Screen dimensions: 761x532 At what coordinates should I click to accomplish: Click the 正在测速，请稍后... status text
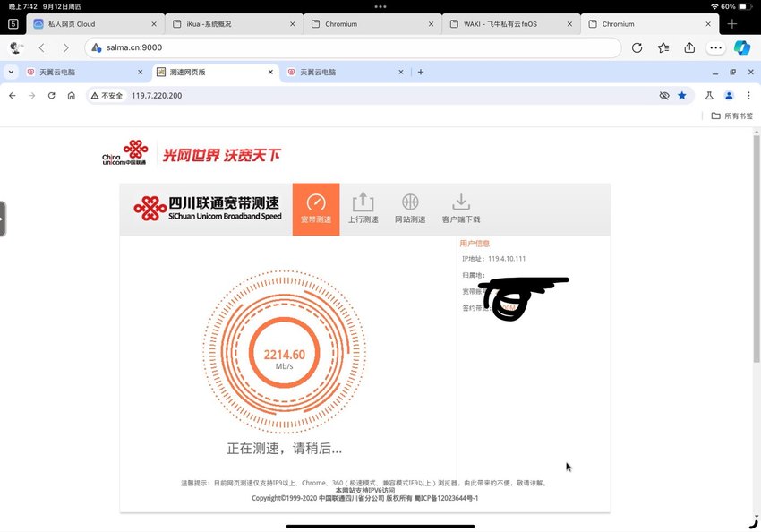click(x=285, y=448)
